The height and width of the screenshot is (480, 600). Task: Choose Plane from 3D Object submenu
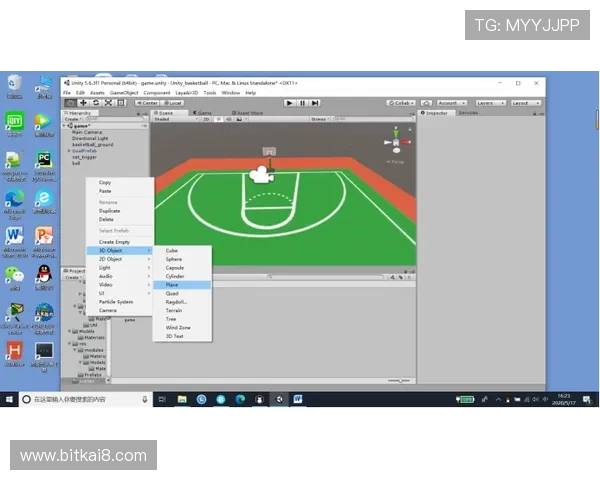pyautogui.click(x=172, y=284)
